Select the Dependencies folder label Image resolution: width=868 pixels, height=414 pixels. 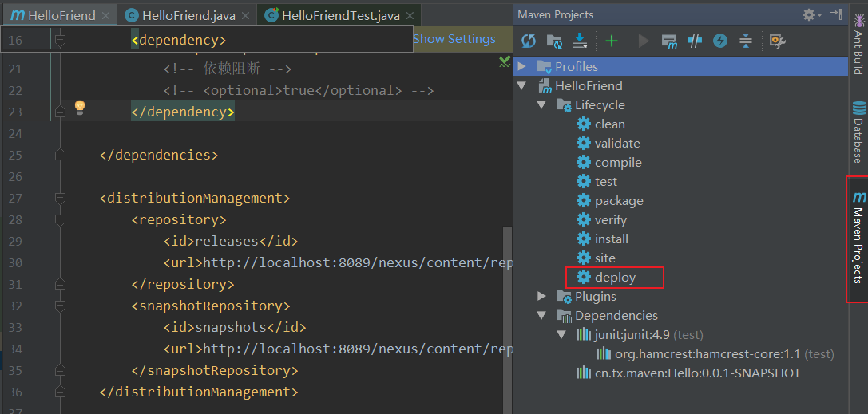coord(616,316)
